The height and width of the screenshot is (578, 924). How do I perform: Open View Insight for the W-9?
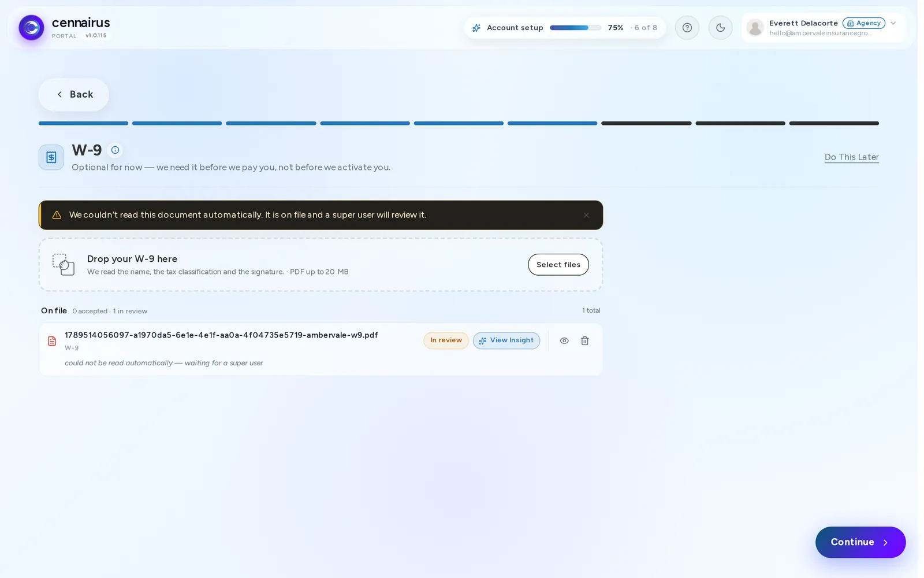pos(506,340)
